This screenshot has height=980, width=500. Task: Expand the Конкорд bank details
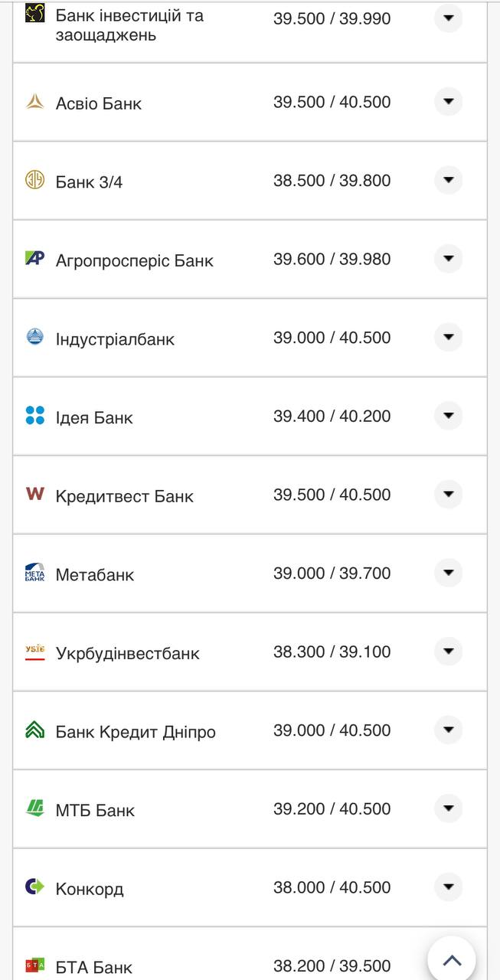(448, 886)
